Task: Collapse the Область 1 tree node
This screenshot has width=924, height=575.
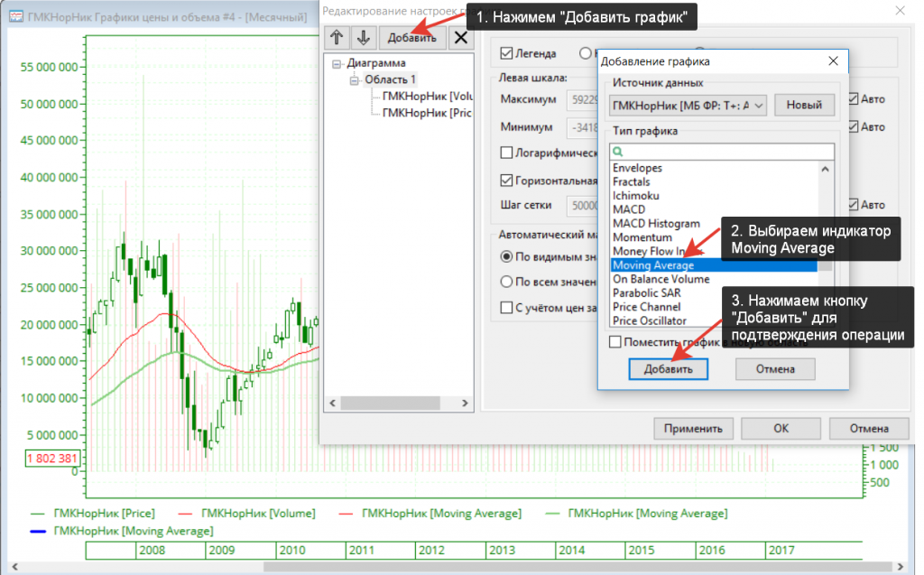Action: 356,79
